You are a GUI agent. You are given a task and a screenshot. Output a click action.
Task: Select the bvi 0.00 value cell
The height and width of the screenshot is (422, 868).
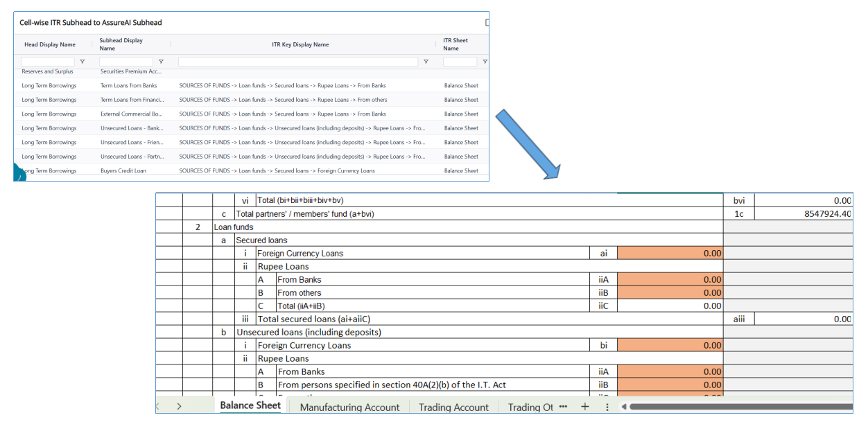click(x=804, y=200)
